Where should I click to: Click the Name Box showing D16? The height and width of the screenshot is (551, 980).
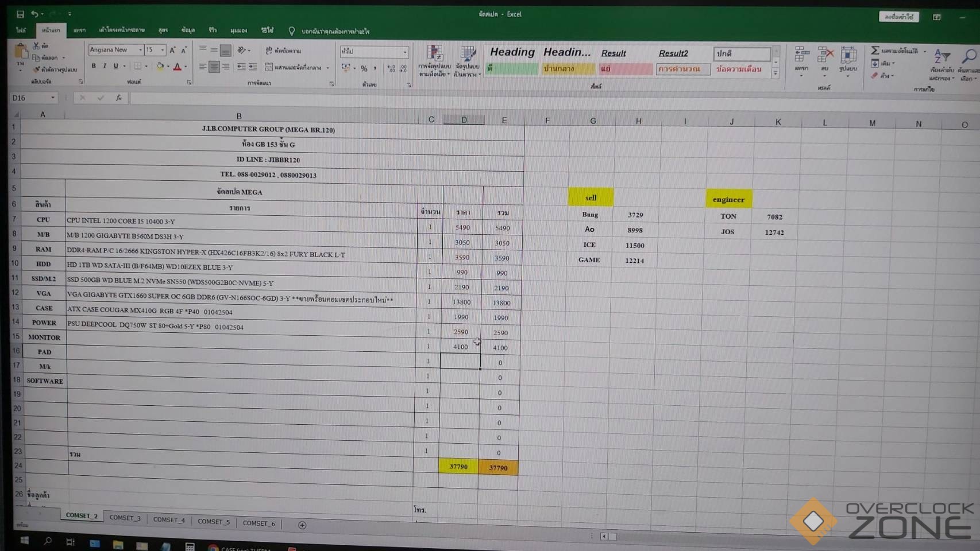tap(33, 98)
